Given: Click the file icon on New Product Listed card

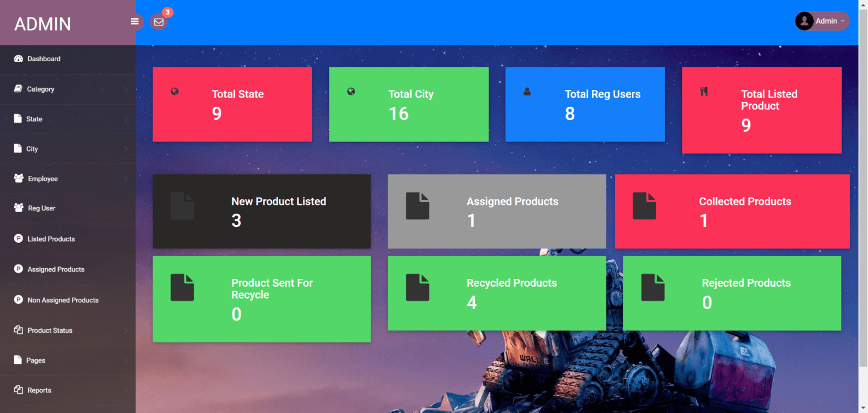Looking at the screenshot, I should pyautogui.click(x=182, y=205).
